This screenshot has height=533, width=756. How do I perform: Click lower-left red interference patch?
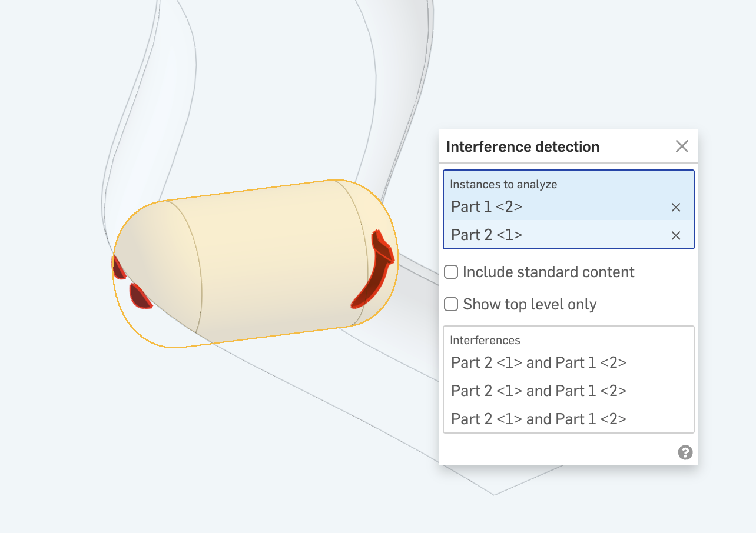pyautogui.click(x=140, y=297)
